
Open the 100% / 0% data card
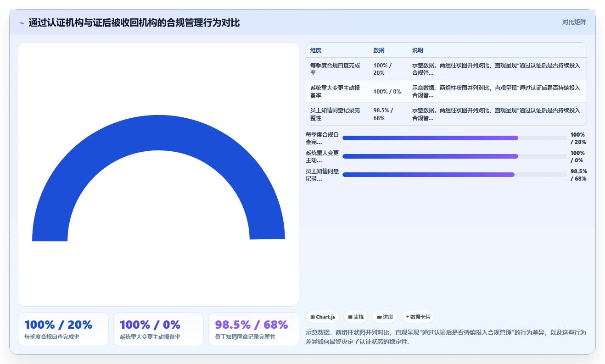(x=158, y=329)
